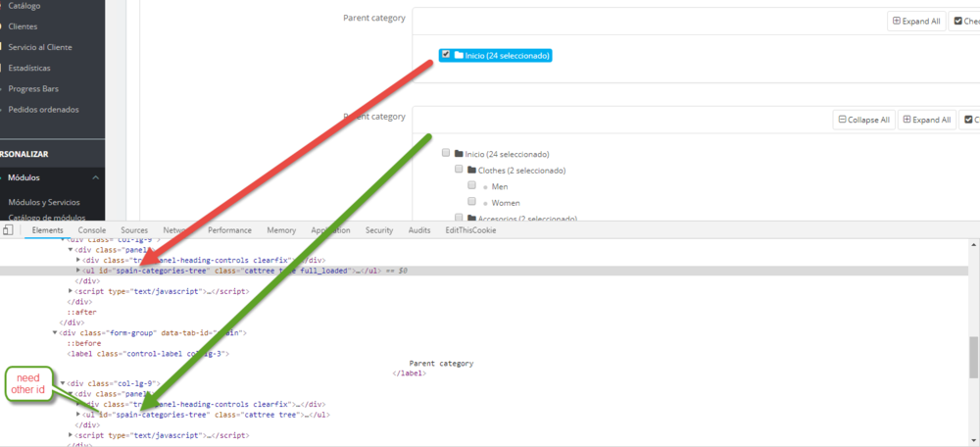Collapse the Módulos sidebar section chevron
The width and height of the screenshot is (980, 447).
(x=95, y=178)
